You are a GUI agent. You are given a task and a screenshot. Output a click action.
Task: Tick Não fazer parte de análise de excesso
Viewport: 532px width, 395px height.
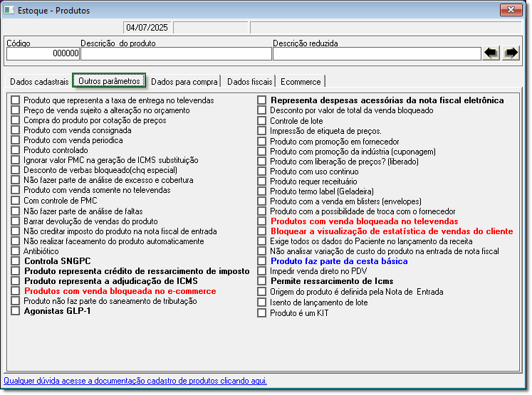15,179
